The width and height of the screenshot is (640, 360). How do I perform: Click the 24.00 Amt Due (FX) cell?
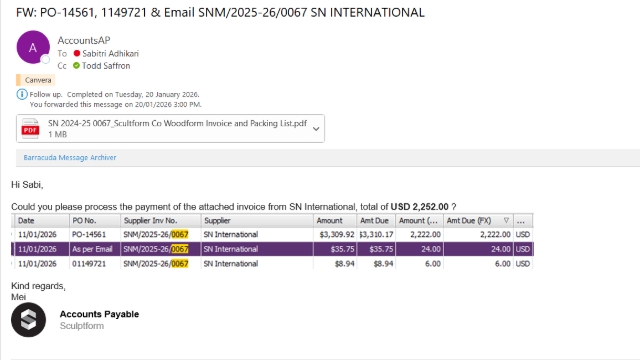[x=478, y=249]
